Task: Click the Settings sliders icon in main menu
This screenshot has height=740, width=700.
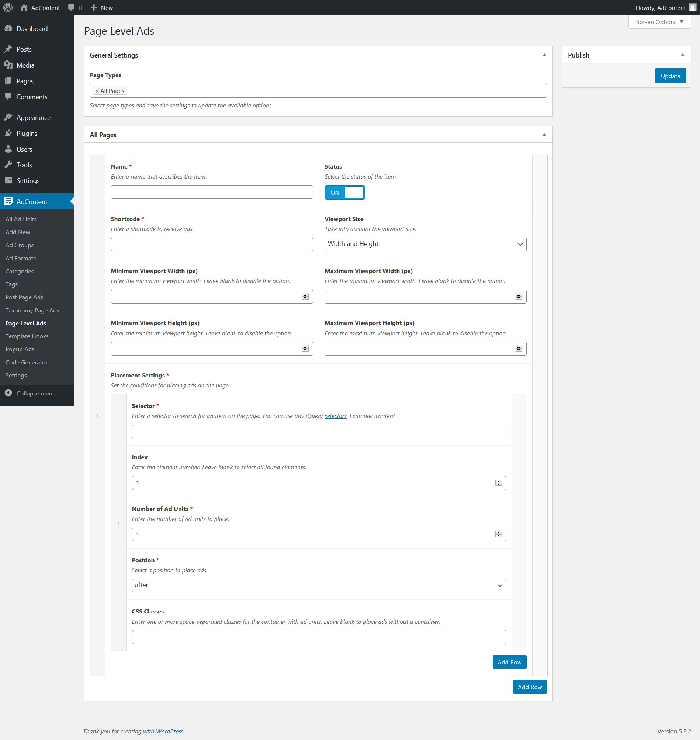Action: 8,181
